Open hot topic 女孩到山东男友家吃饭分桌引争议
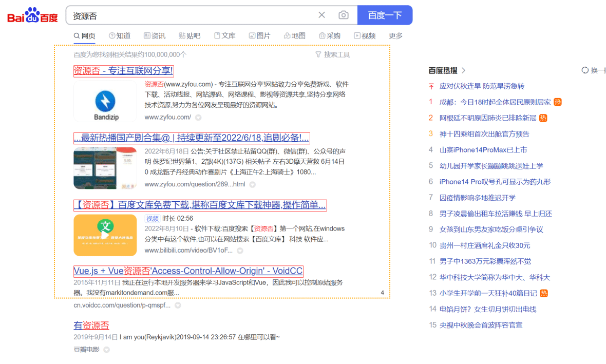The image size is (606, 364). (x=491, y=229)
